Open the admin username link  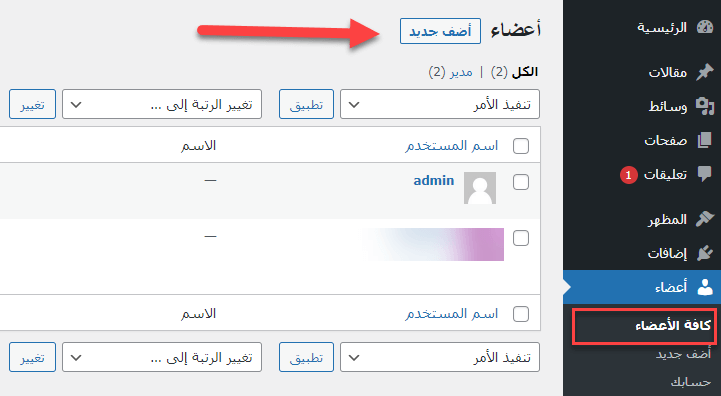tap(434, 180)
